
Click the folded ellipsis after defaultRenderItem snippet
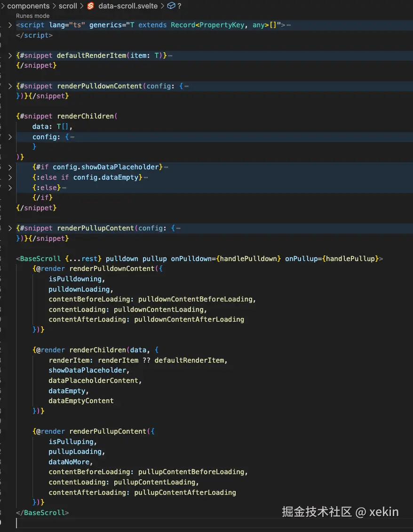(170, 56)
